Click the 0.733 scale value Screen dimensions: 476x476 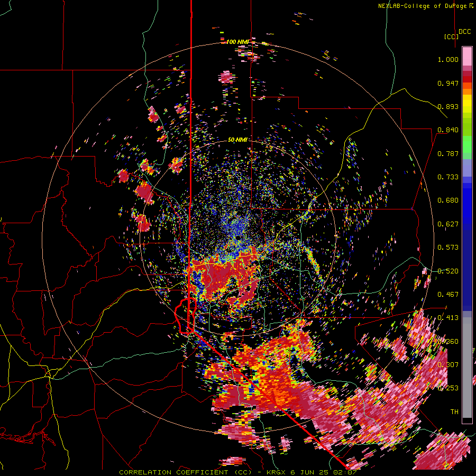(x=448, y=177)
